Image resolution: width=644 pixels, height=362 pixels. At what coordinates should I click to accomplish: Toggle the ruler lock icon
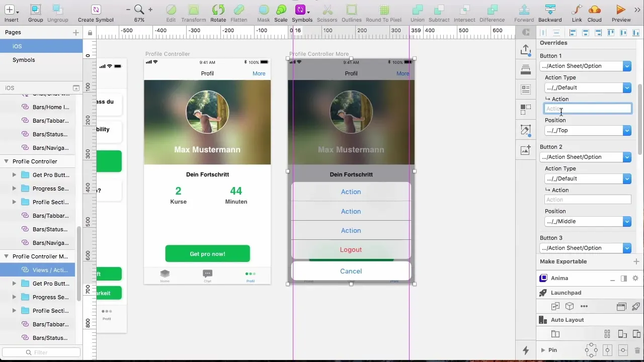(x=90, y=33)
